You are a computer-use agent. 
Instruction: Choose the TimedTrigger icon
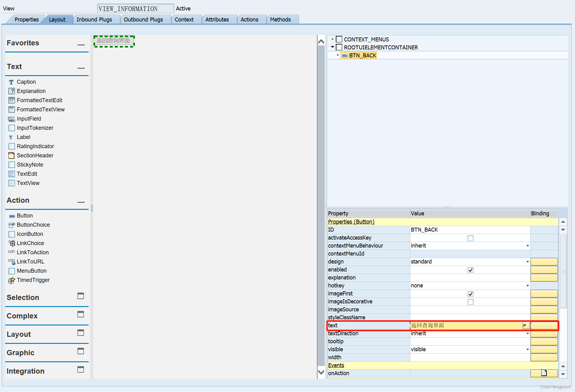11,280
